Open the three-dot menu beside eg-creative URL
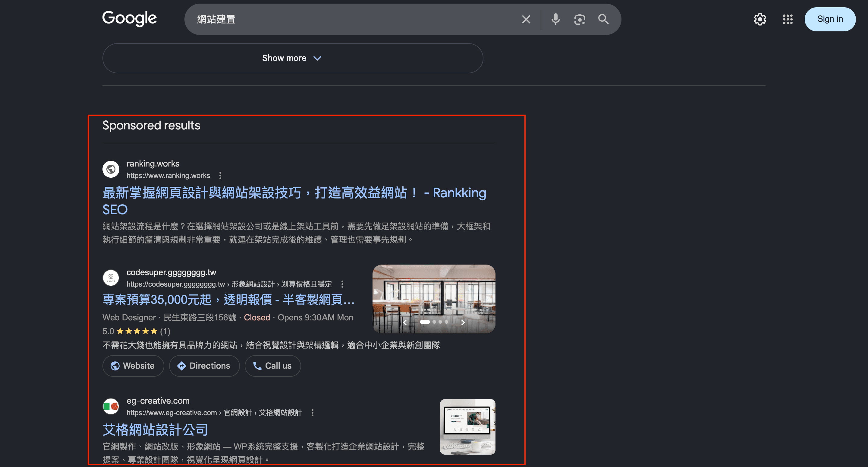868x467 pixels. coord(312,412)
